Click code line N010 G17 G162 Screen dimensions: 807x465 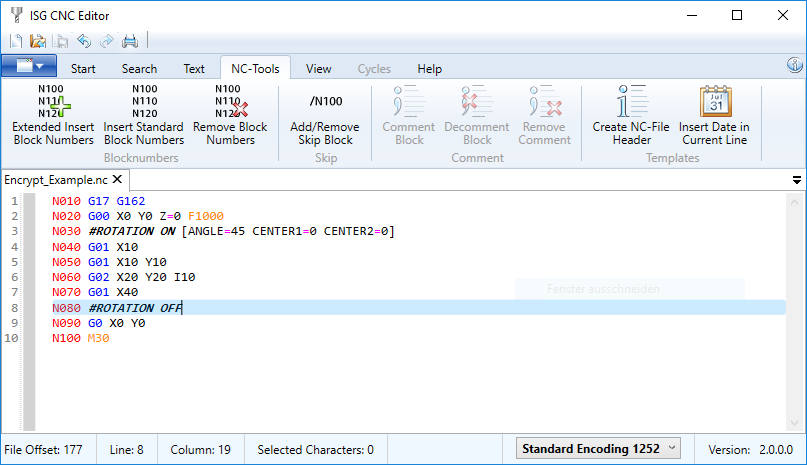[x=98, y=201]
